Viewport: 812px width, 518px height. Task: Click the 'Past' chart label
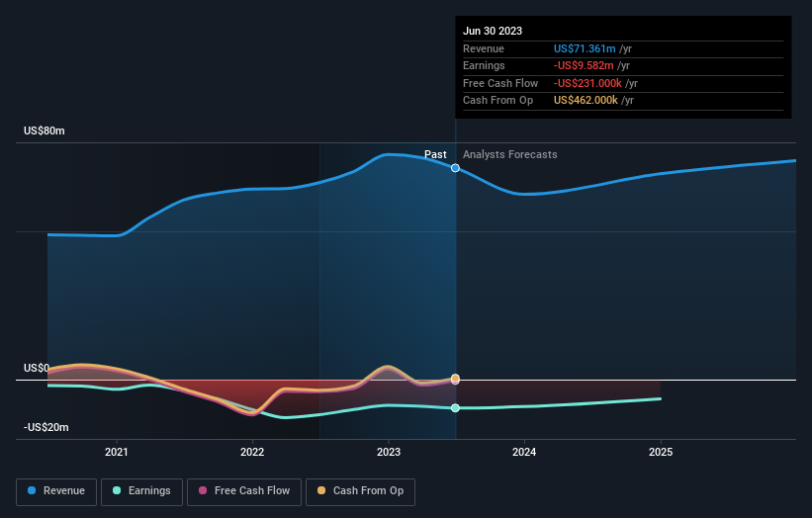coord(435,154)
